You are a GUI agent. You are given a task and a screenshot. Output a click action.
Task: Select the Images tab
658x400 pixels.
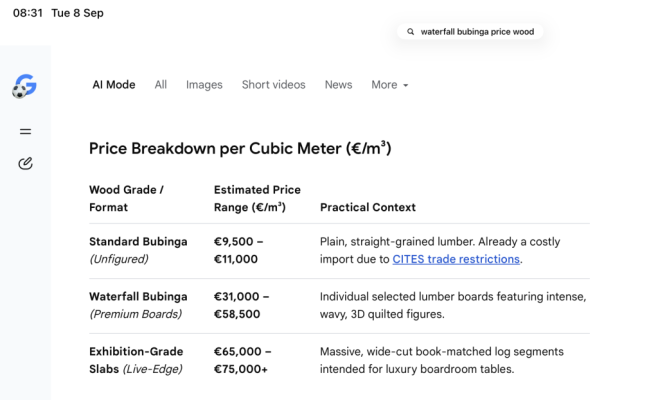(204, 85)
